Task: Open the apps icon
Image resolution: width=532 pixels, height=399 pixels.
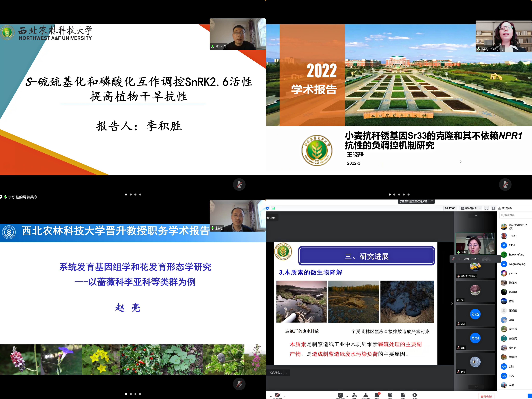Action: click(403, 395)
